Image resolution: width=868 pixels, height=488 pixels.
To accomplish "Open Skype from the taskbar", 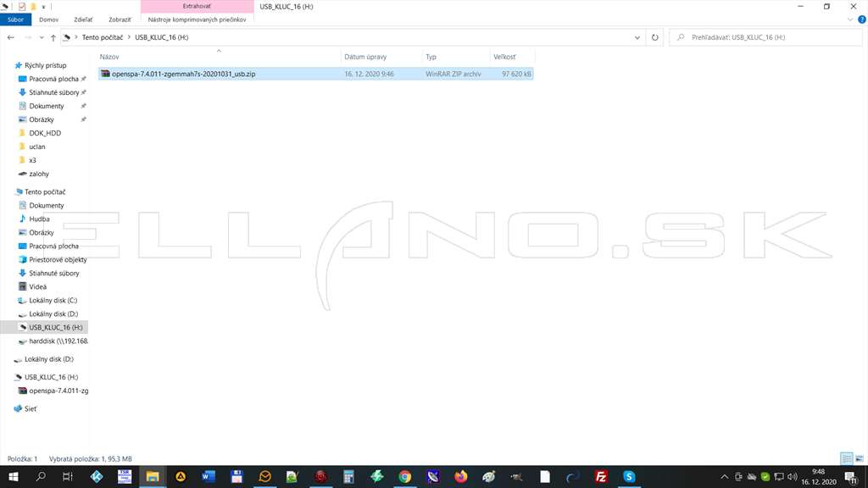I will tap(629, 476).
